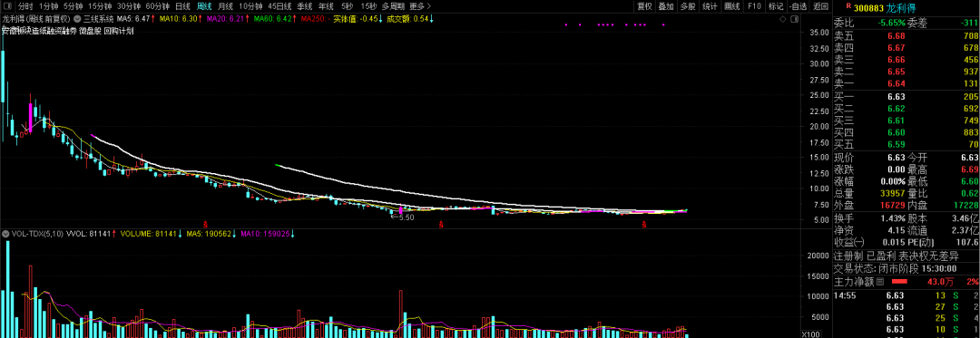Open the 画线 drawing tools
980x338 pixels.
[731, 6]
